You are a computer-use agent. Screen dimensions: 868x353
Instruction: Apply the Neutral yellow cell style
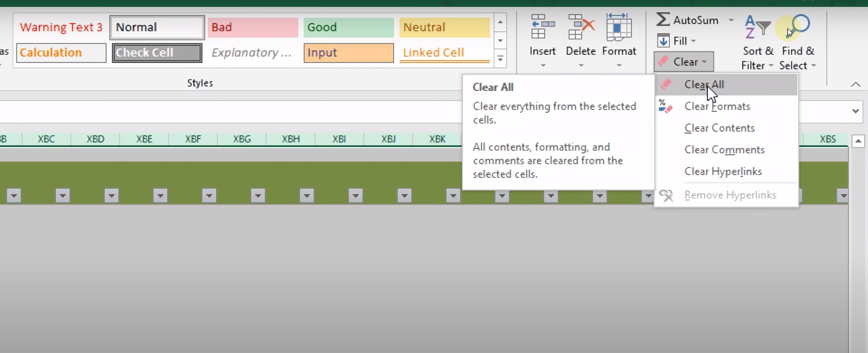(x=445, y=27)
